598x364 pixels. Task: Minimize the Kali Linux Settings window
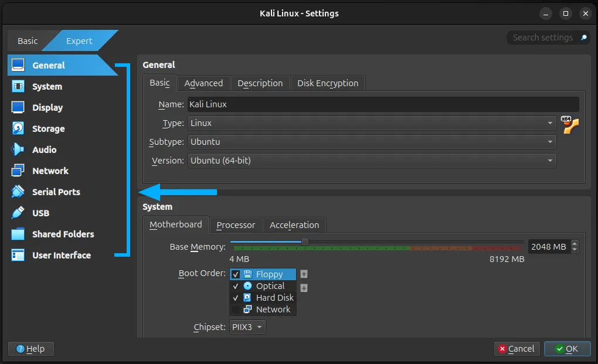click(x=546, y=13)
